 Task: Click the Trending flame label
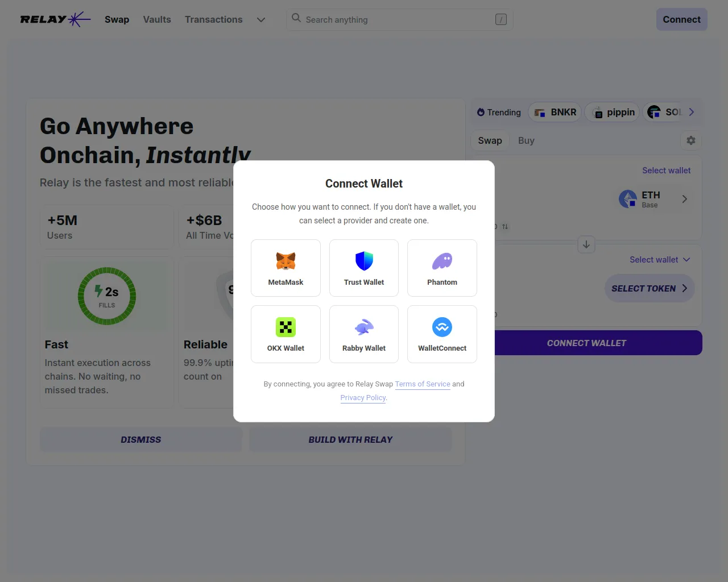coord(499,113)
